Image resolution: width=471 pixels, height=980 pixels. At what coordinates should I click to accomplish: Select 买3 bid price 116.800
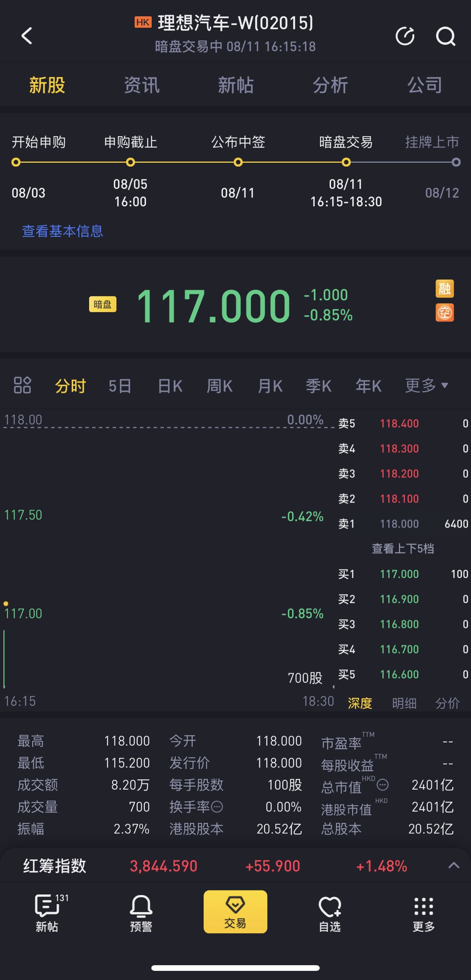point(399,624)
